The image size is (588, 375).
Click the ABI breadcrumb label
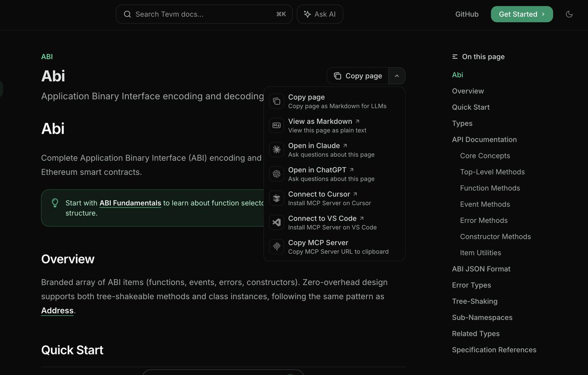click(47, 57)
